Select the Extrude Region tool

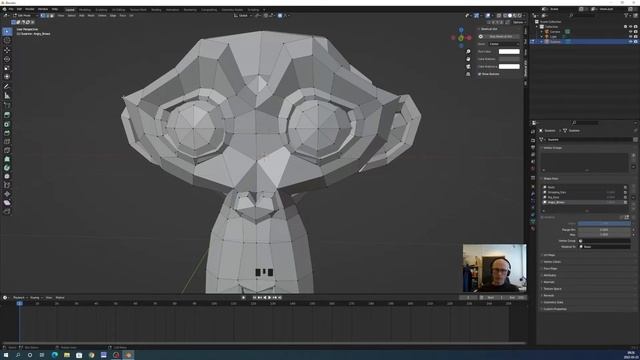pos(7,115)
